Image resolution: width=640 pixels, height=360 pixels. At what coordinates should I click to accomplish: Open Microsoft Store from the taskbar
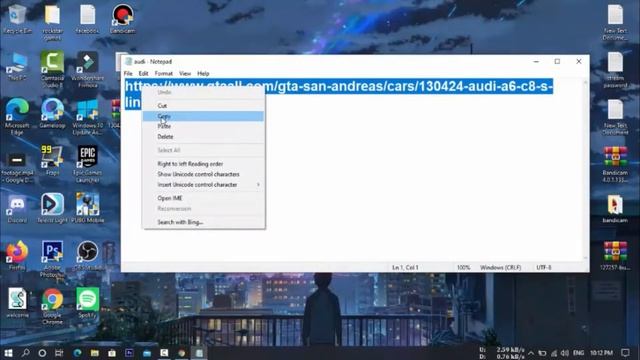click(112, 353)
